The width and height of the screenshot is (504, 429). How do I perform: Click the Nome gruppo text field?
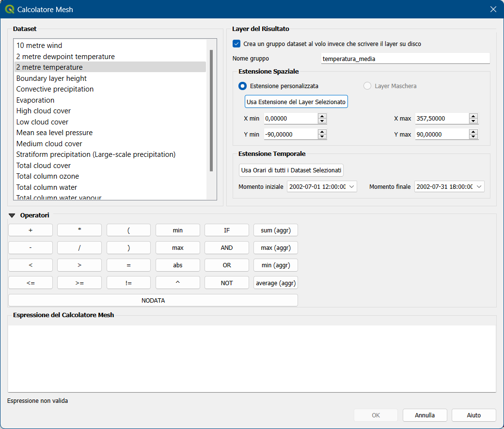405,59
